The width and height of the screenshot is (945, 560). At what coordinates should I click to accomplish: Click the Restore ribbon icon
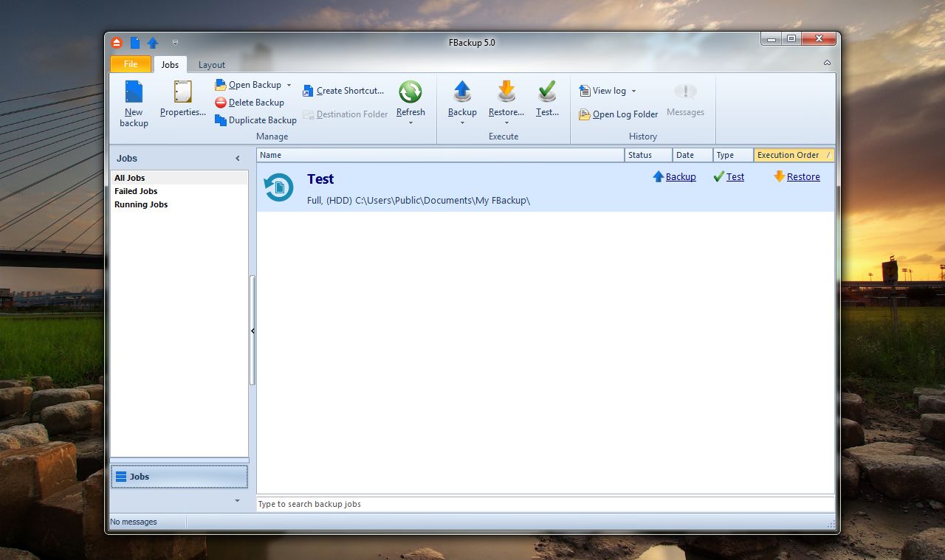(x=506, y=91)
